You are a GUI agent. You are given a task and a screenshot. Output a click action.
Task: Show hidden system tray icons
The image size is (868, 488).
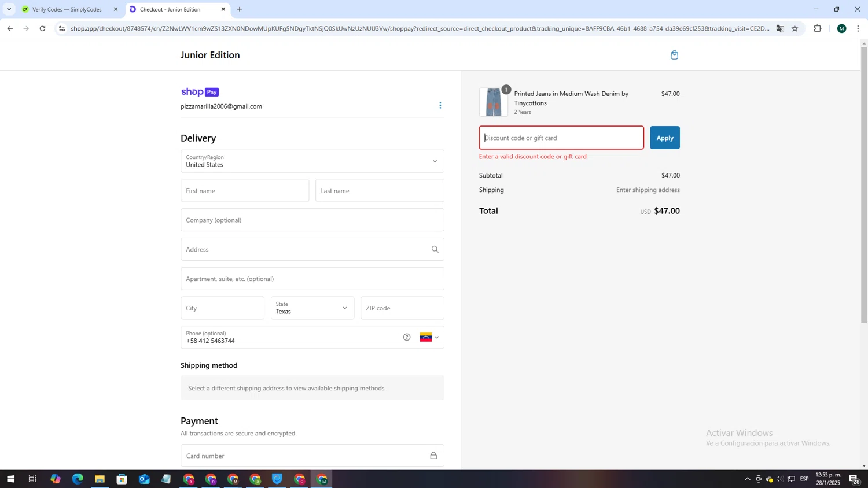(748, 479)
